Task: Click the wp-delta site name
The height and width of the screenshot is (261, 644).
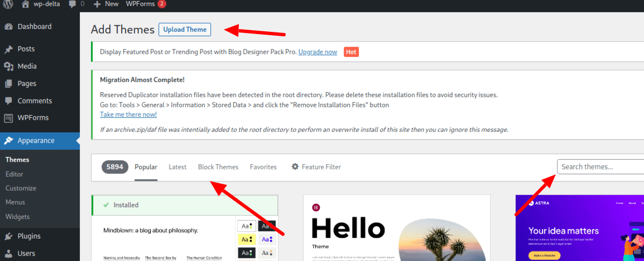Action: 47,4
